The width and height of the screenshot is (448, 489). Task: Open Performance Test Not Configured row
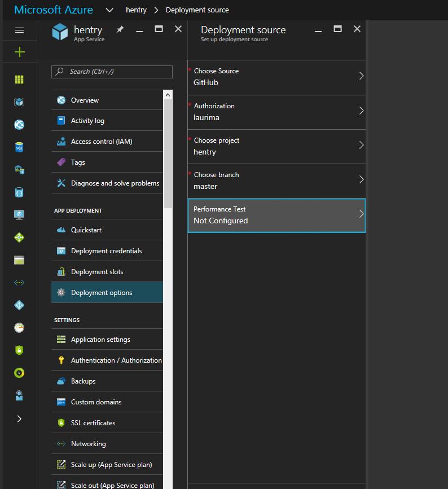(x=276, y=215)
